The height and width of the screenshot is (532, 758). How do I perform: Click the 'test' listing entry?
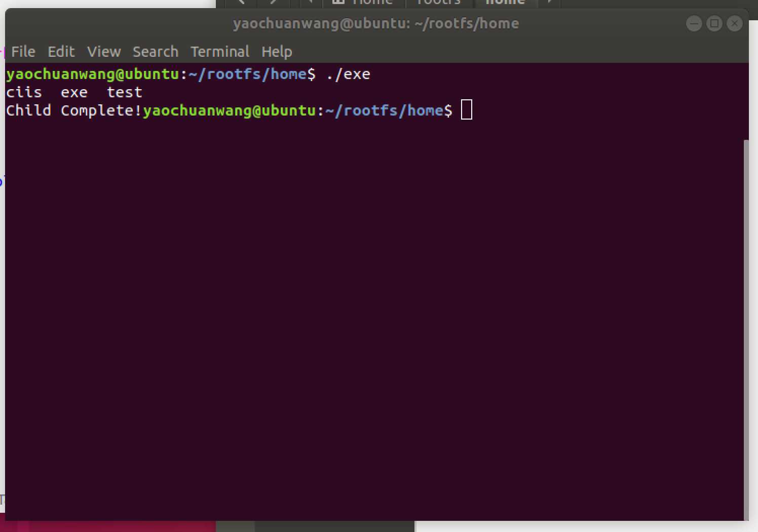(124, 92)
